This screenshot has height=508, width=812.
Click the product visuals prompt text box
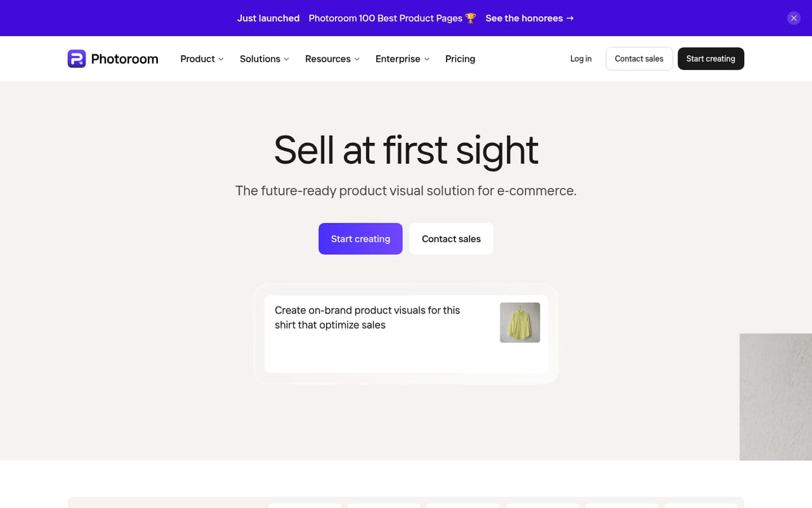(406, 334)
